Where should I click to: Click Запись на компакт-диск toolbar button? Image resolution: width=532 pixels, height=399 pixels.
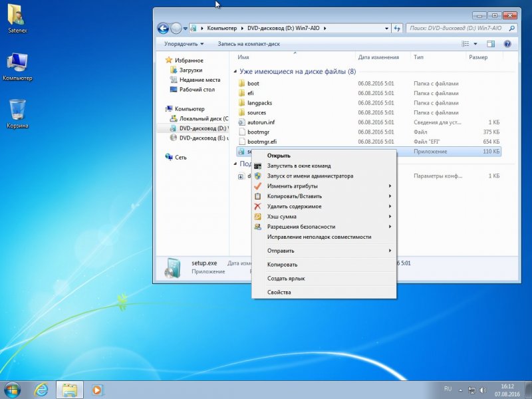click(249, 44)
